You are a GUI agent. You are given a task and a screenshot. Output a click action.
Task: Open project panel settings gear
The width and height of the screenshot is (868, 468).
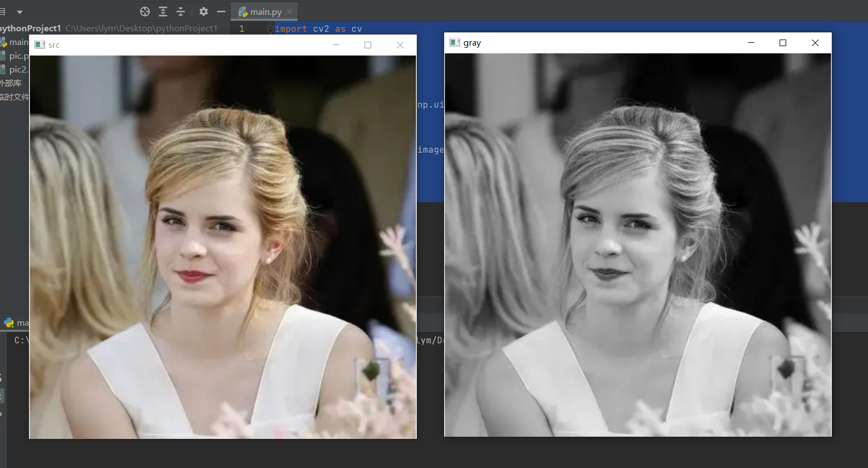pyautogui.click(x=204, y=12)
